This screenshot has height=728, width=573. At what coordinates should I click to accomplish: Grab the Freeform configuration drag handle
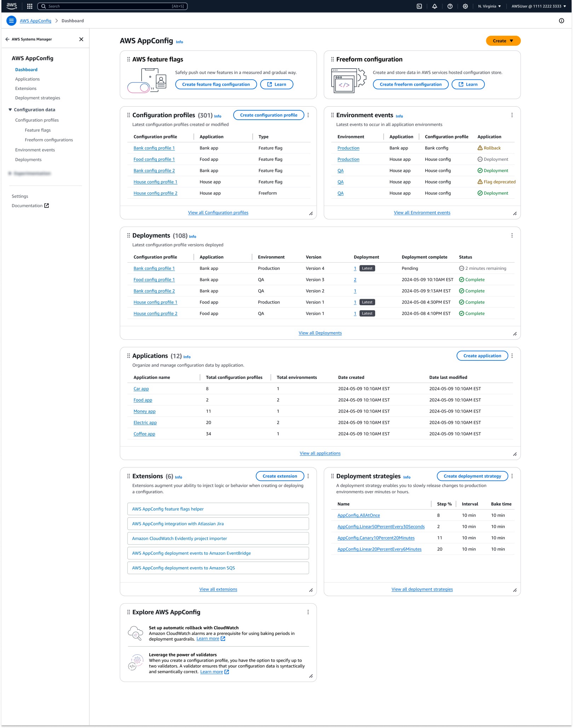332,59
